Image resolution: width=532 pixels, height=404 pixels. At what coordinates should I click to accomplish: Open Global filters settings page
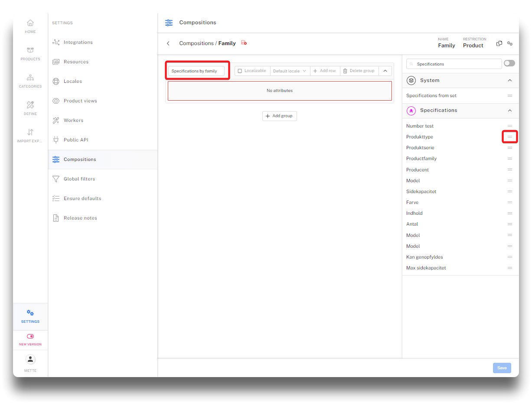[x=79, y=179]
